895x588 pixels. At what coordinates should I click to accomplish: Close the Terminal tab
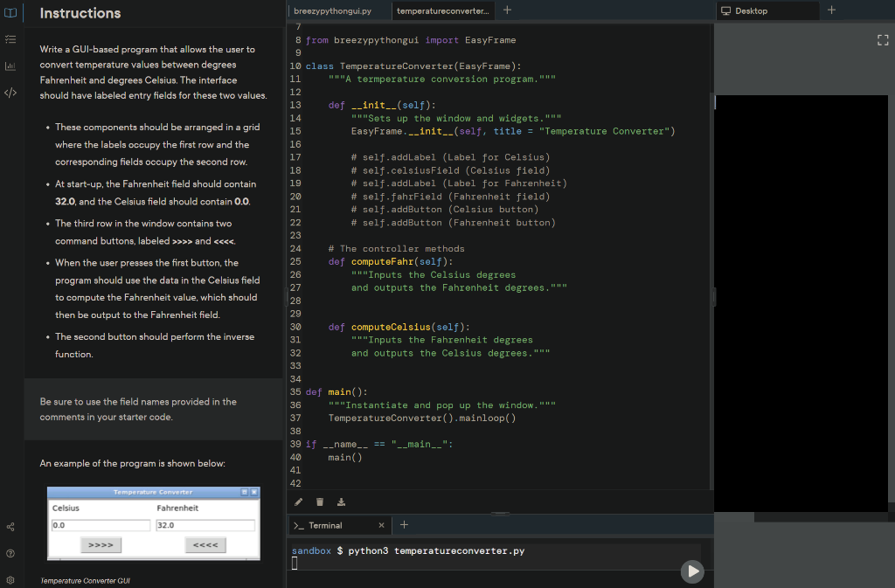(381, 525)
